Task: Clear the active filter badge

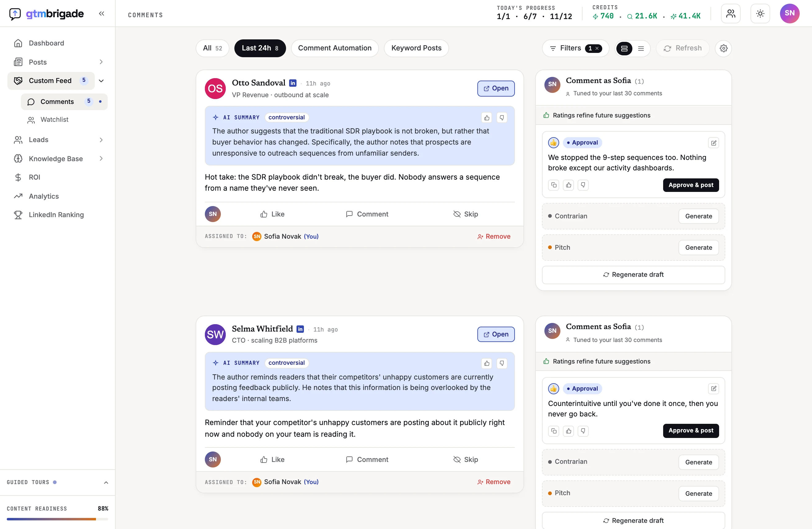Action: [x=597, y=48]
